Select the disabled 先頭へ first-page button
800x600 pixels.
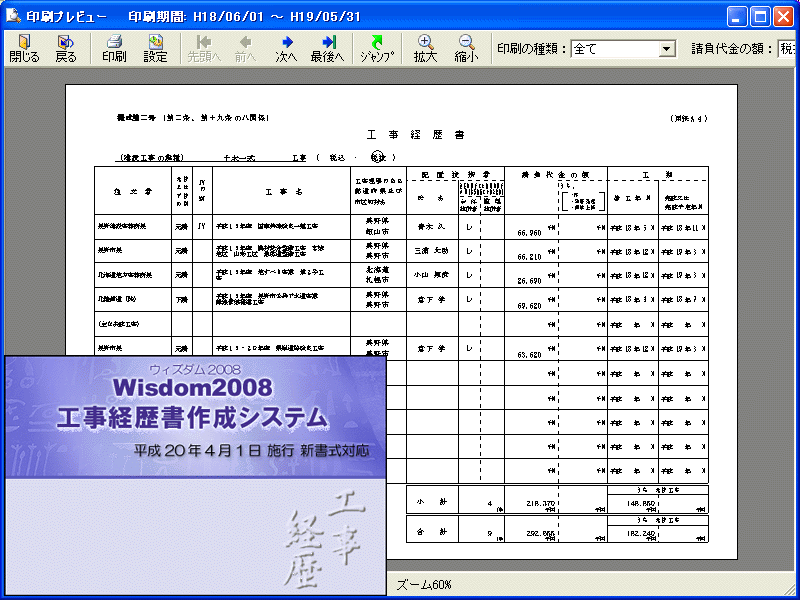click(x=204, y=47)
